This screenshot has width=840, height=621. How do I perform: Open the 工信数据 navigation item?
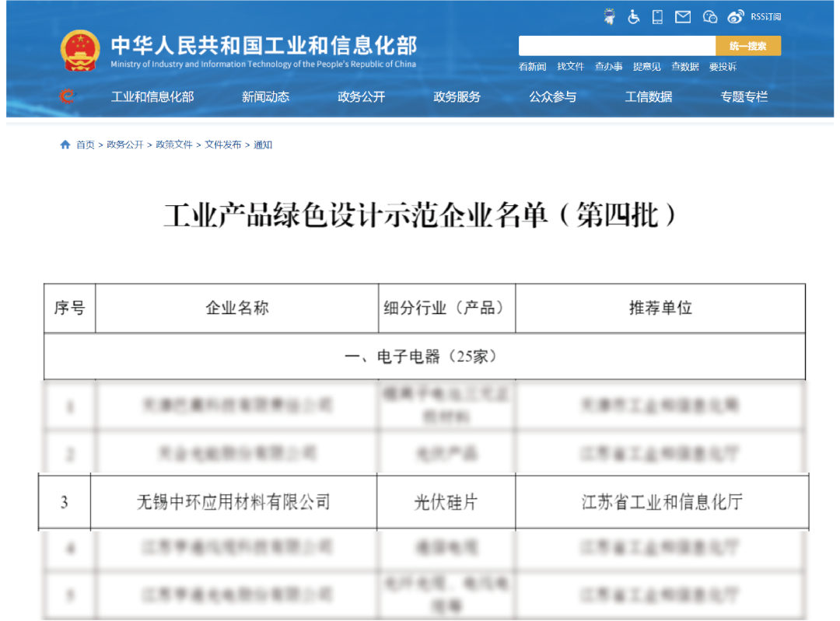point(648,97)
